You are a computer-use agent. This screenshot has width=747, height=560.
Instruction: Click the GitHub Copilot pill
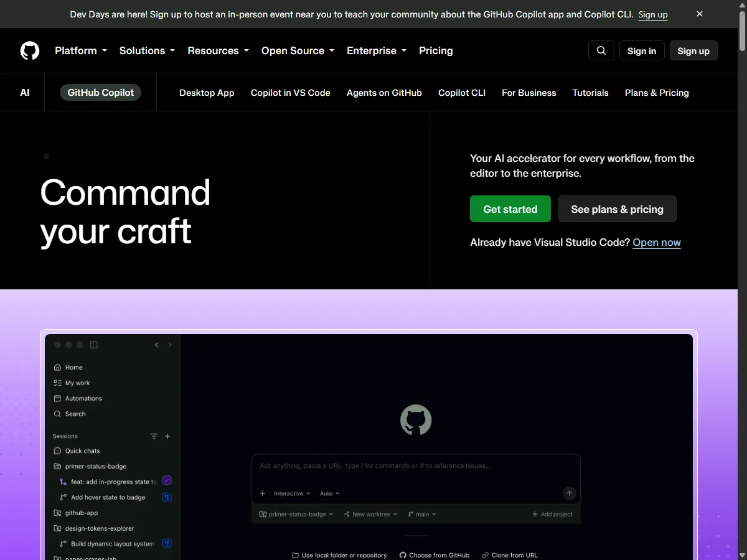(x=101, y=93)
